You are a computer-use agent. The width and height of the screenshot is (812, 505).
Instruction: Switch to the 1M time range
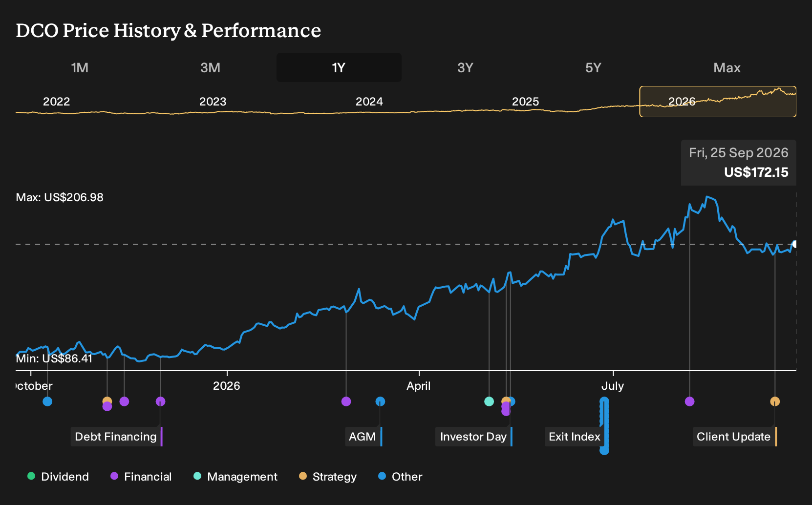80,67
